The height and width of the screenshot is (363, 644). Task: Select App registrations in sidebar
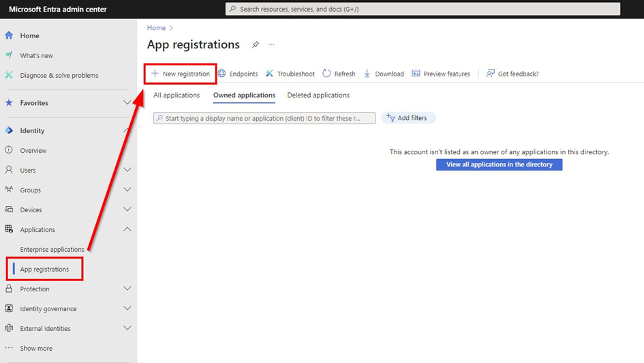coord(44,269)
